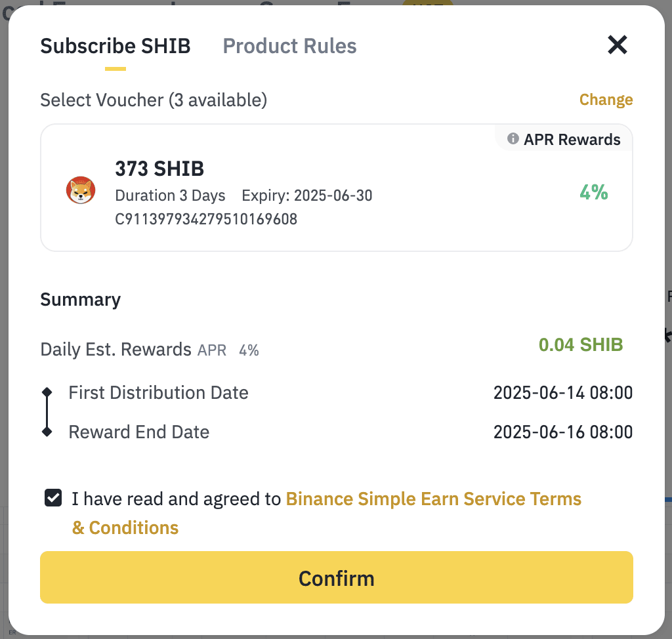Uncheck the Terms & Conditions agreement checkbox
Viewport: 672px width, 639px height.
click(53, 499)
